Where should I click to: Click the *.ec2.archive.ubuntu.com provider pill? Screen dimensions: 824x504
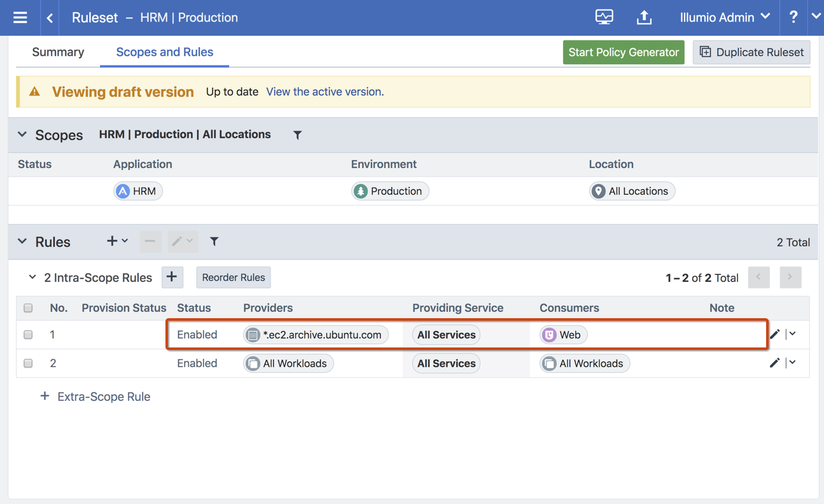pyautogui.click(x=316, y=335)
